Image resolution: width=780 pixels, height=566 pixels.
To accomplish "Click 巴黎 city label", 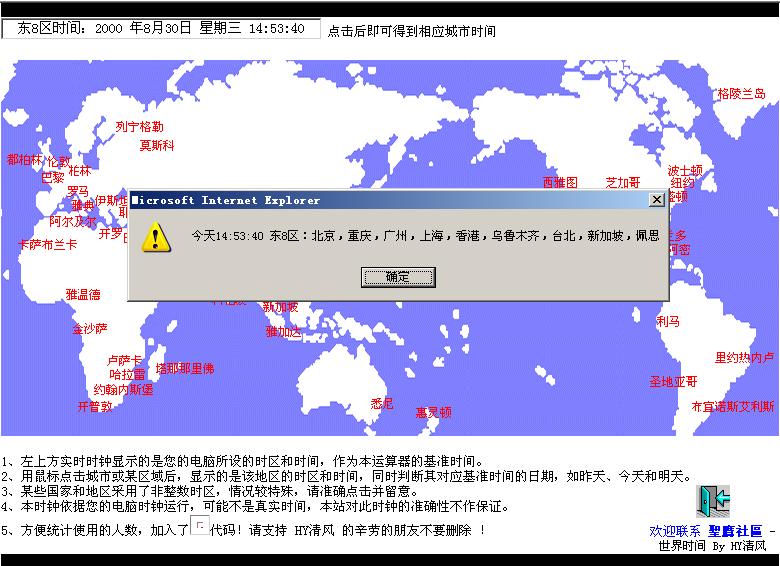I will point(53,178).
